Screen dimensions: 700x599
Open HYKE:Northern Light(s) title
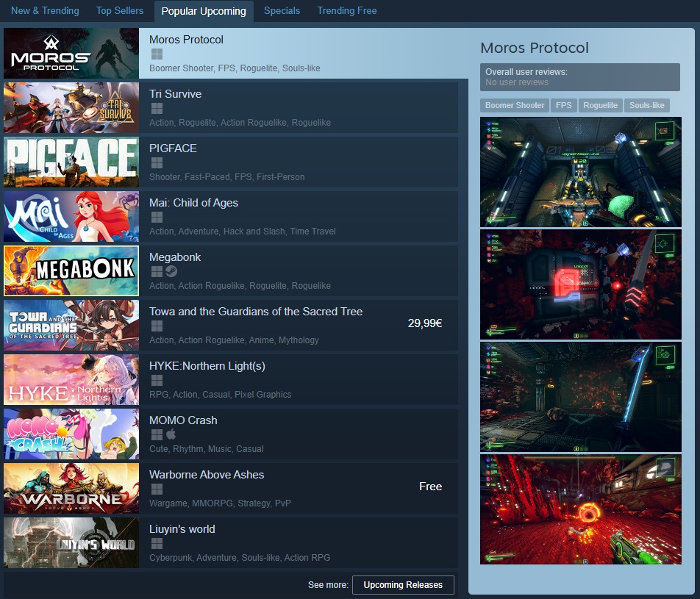(207, 366)
